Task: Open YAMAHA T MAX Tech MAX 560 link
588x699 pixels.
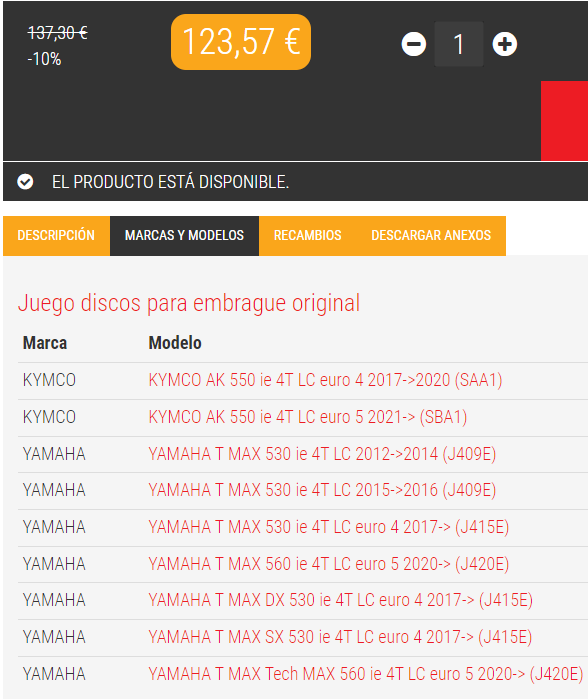Action: click(x=366, y=674)
